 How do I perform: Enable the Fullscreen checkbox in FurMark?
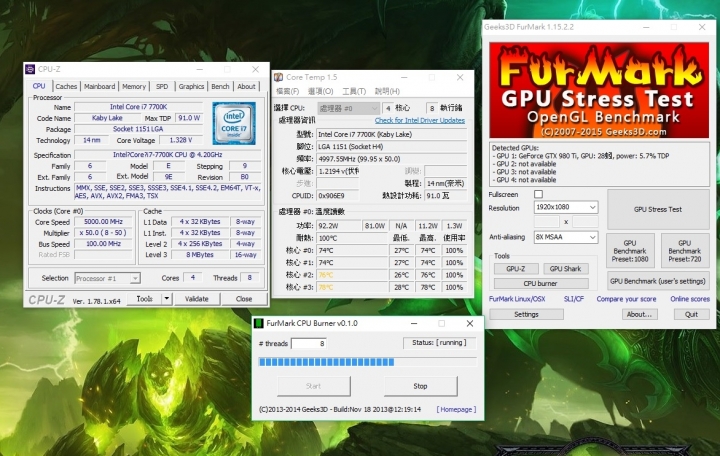click(538, 194)
